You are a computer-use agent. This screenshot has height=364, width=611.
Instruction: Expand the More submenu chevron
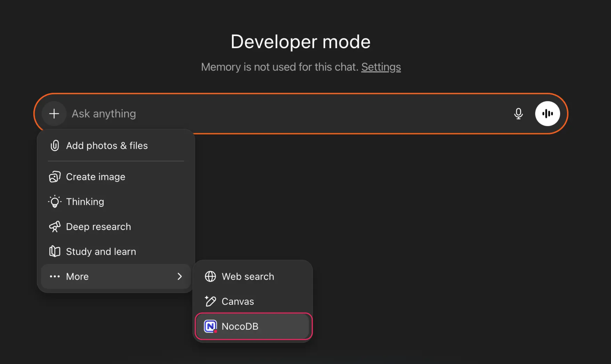180,276
